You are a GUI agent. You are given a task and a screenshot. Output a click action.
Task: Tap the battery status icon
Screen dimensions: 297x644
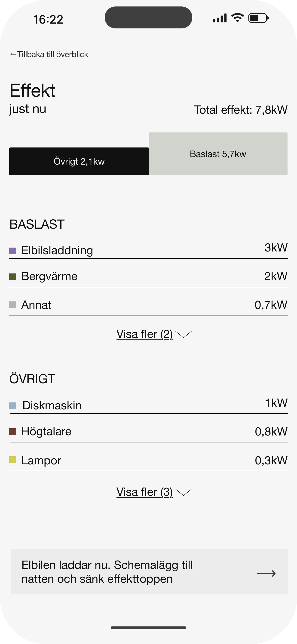[258, 18]
